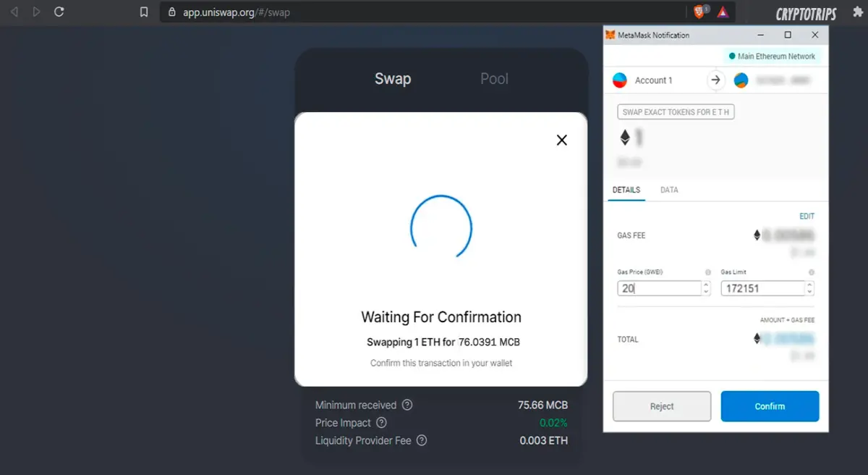Click the padlock icon in address bar
868x475 pixels.
171,12
